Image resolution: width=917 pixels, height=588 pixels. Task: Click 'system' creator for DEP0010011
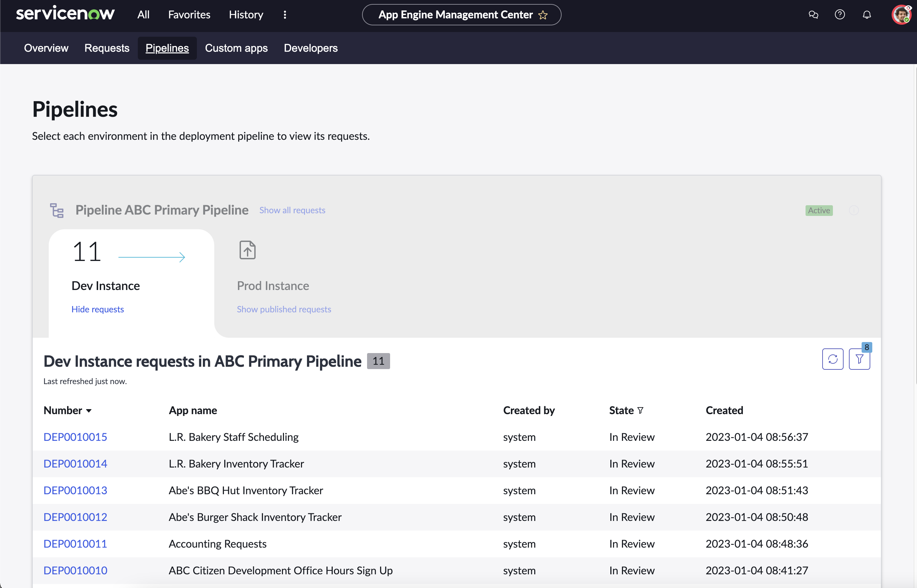(519, 544)
